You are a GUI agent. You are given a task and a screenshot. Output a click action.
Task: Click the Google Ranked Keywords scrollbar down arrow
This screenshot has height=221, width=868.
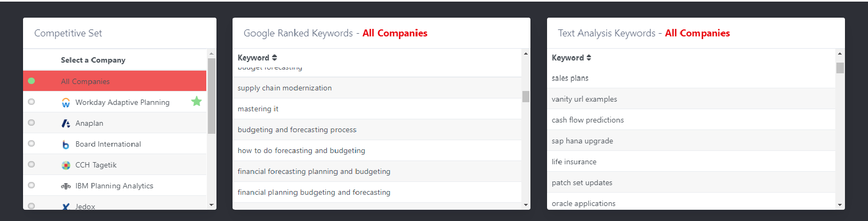click(x=526, y=205)
